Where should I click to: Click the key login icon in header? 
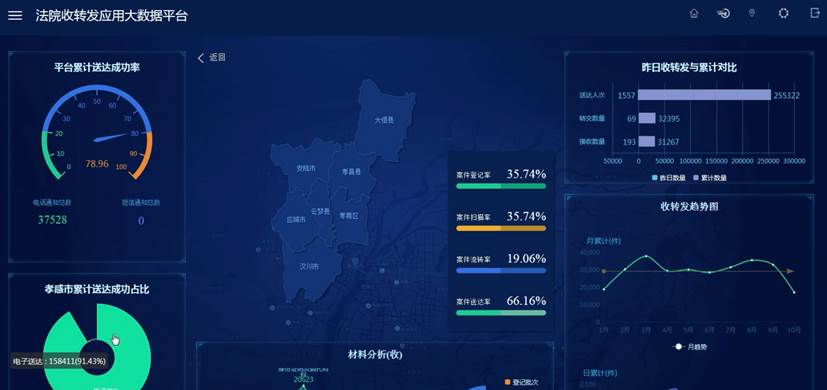click(x=723, y=14)
